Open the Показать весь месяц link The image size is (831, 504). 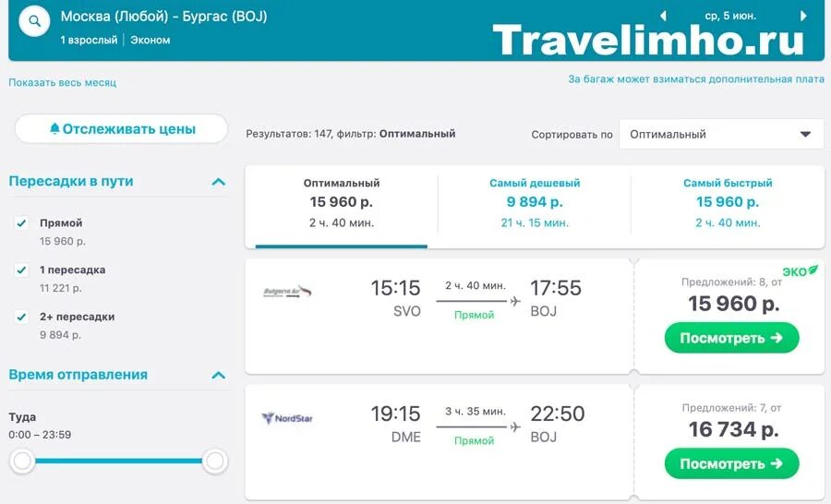tap(62, 83)
